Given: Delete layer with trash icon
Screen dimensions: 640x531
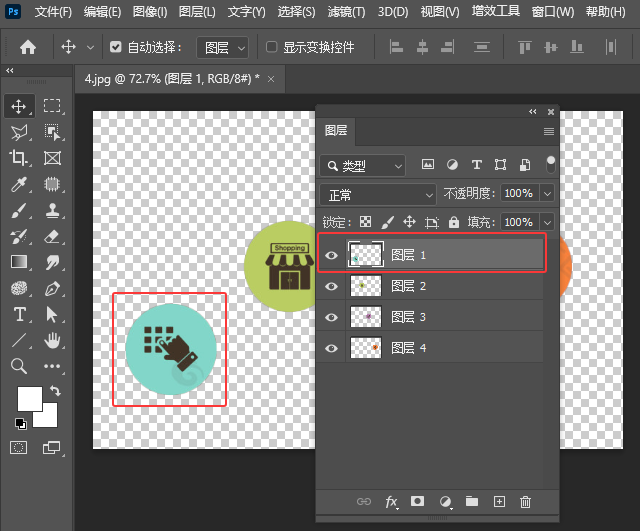Looking at the screenshot, I should pyautogui.click(x=525, y=501).
